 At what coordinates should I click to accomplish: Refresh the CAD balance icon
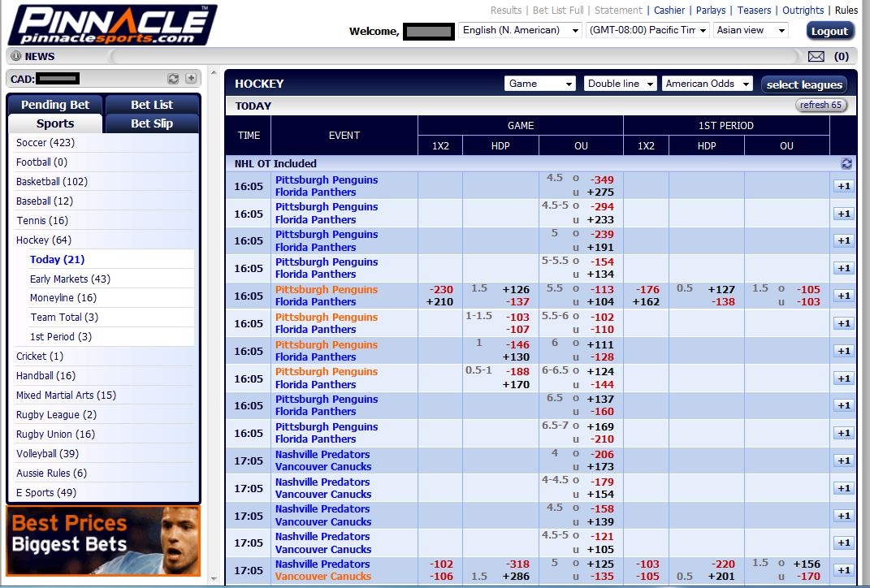coord(173,79)
